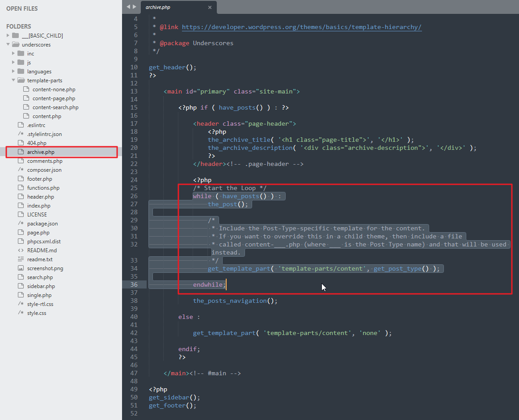The image size is (519, 420).
Task: Collapse the underscores folder arrow
Action: pyautogui.click(x=8, y=44)
